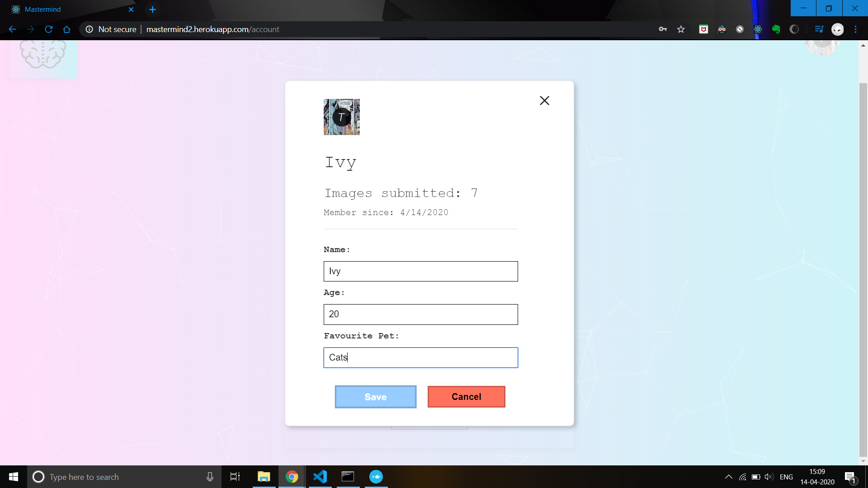868x488 pixels.
Task: Click the profile avatar thumbnail in dialog
Action: tap(342, 117)
